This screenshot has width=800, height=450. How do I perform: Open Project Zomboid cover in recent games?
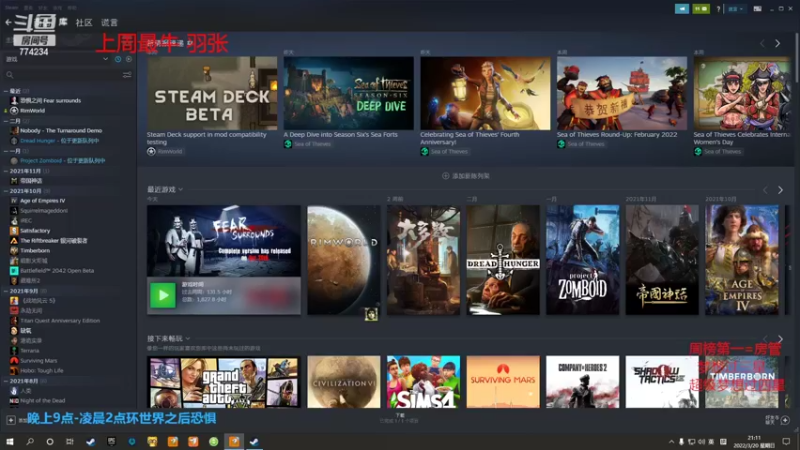coord(582,260)
